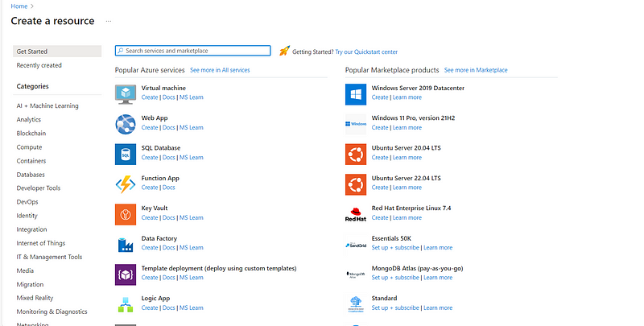Click the Function App lightning icon

(126, 184)
